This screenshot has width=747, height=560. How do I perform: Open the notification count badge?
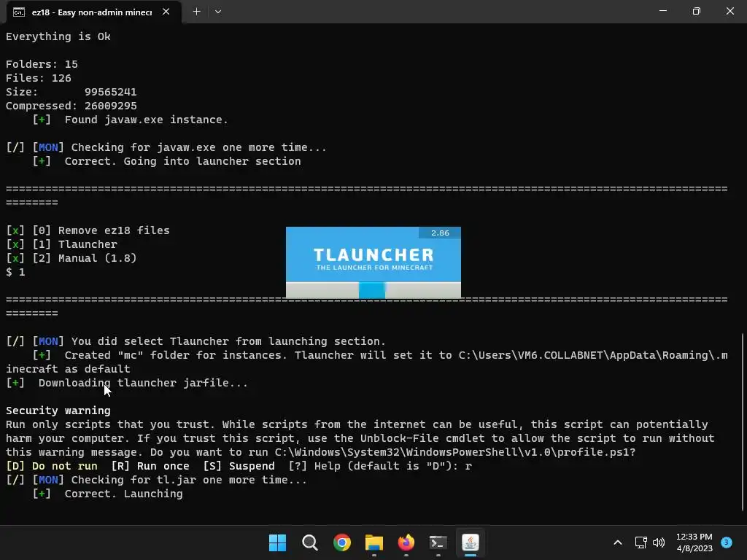point(727,542)
